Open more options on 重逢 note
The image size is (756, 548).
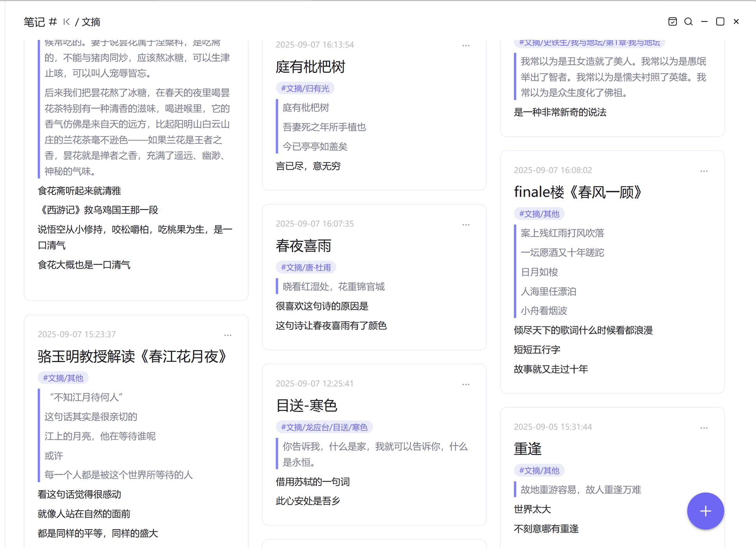tap(704, 428)
